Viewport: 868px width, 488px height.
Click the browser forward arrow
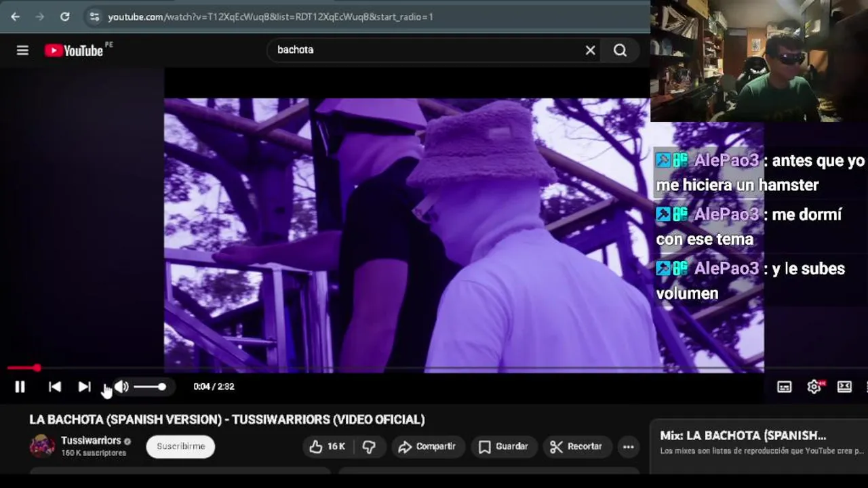tap(39, 17)
